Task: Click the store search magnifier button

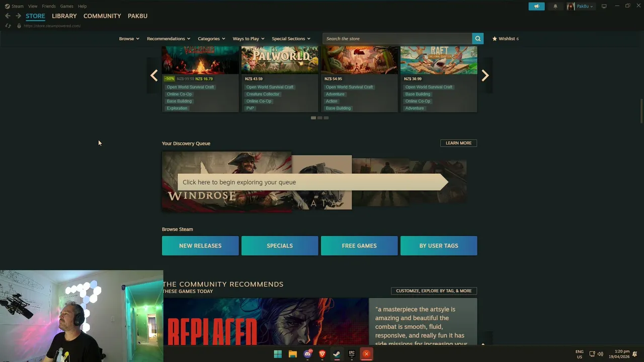Action: tap(477, 39)
